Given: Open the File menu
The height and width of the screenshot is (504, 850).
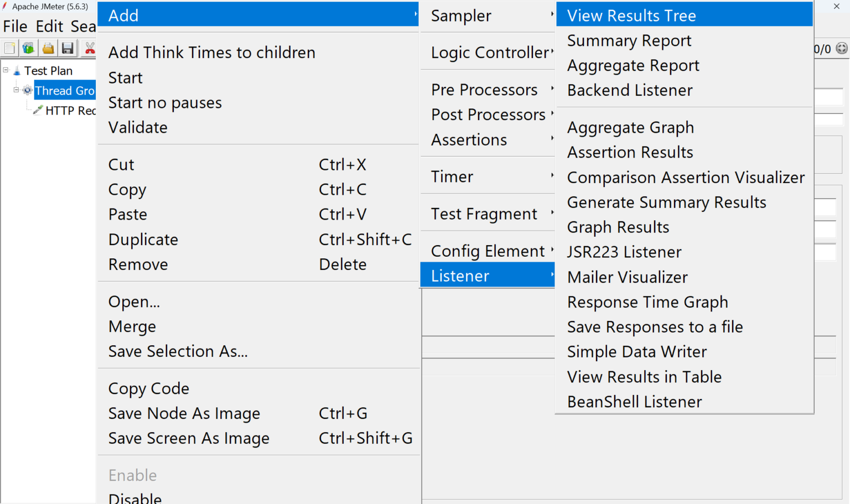Looking at the screenshot, I should (x=15, y=26).
